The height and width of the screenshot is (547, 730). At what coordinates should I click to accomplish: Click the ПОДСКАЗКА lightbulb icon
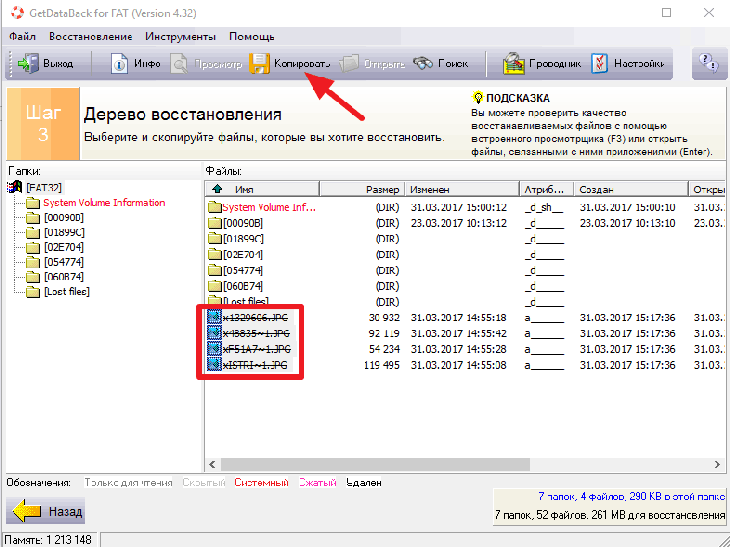click(x=478, y=97)
